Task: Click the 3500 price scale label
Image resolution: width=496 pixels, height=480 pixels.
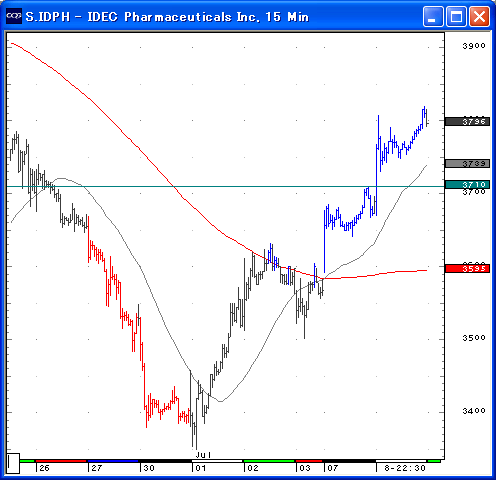Action: 474,338
